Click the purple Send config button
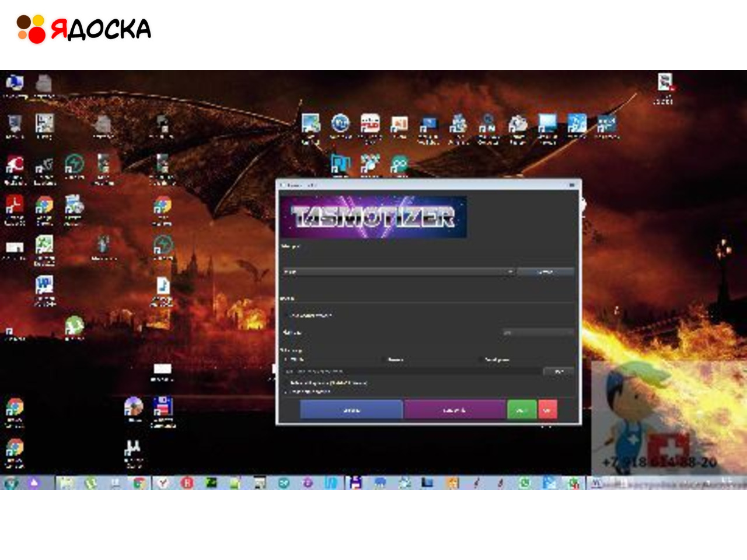The image size is (747, 560). coord(455,410)
